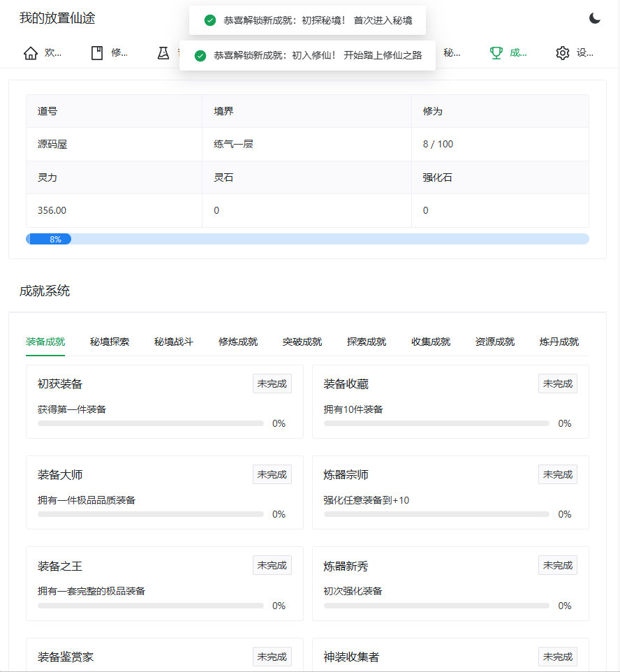Image resolution: width=620 pixels, height=672 pixels.
Task: Click the 未完成 badge on 炼器宗师
Action: point(557,474)
